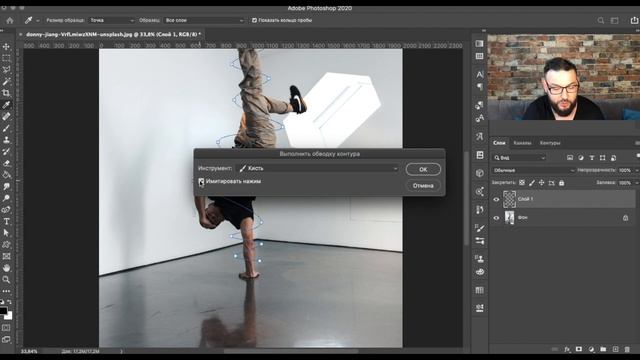Add a layer mask
The width and height of the screenshot is (640, 360).
[x=579, y=349]
